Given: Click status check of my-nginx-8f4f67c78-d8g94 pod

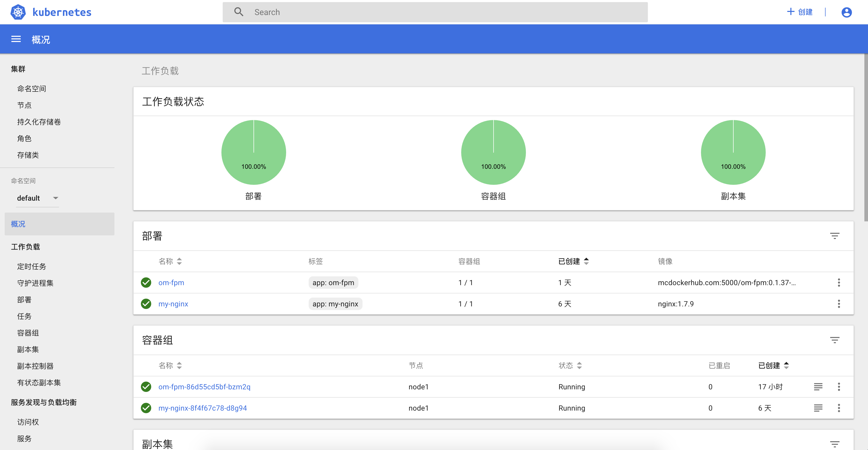Looking at the screenshot, I should 146,408.
